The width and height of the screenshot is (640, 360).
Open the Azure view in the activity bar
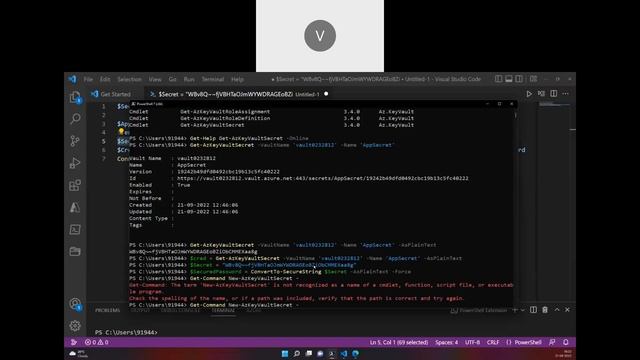[75, 207]
